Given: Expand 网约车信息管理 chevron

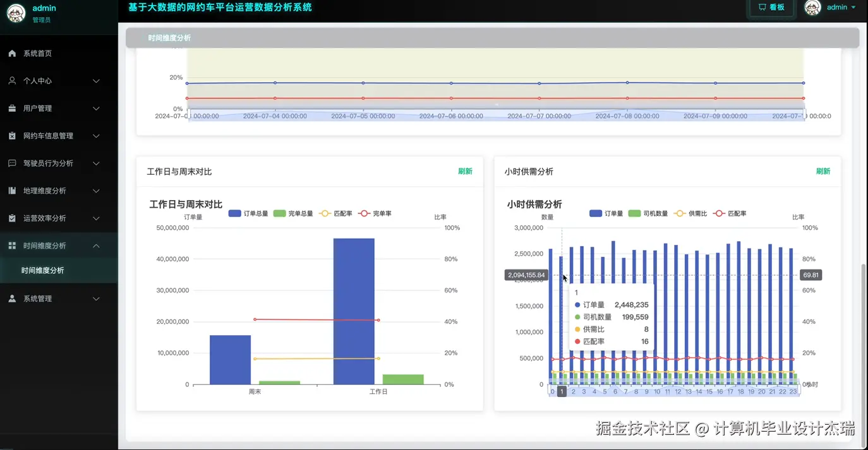Looking at the screenshot, I should (x=96, y=136).
